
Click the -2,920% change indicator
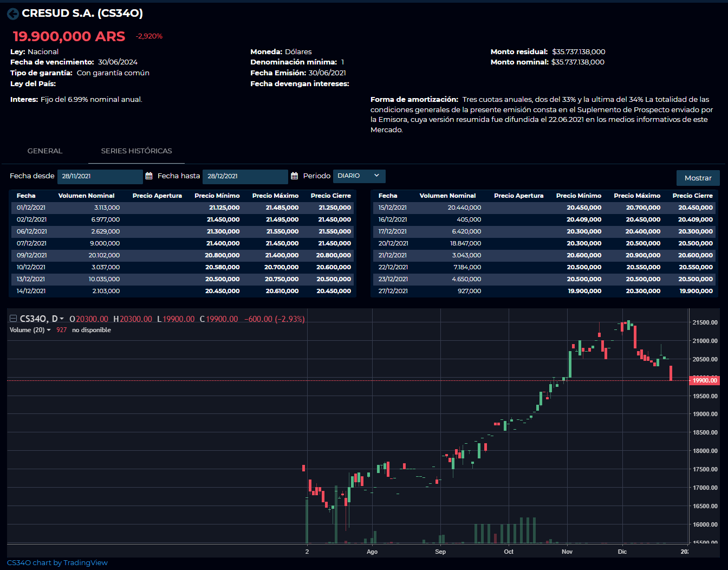click(149, 36)
